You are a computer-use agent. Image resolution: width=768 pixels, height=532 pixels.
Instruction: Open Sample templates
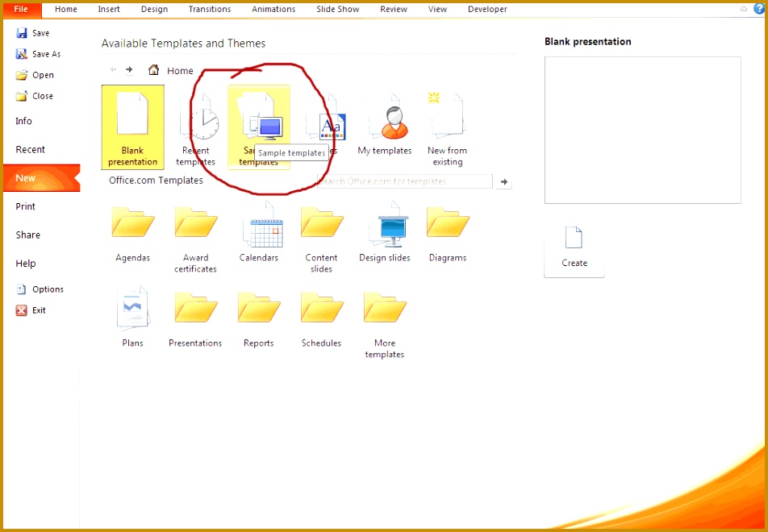pos(259,127)
